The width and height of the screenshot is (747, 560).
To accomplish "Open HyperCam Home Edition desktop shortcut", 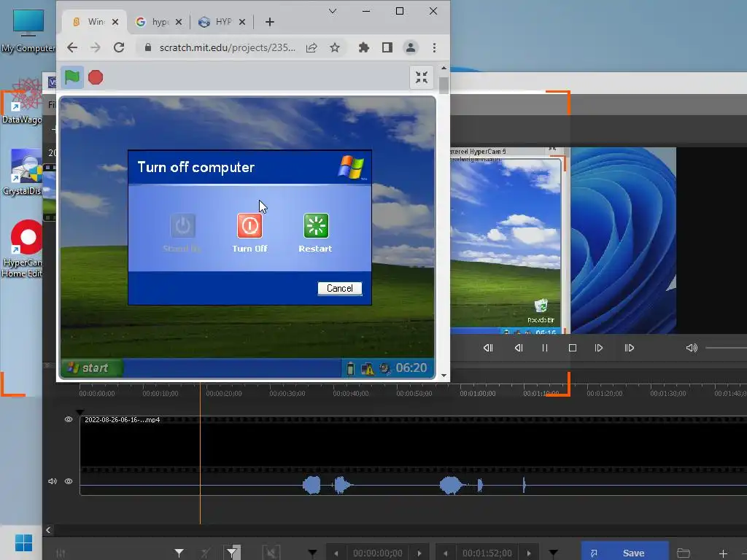I will 22,248.
